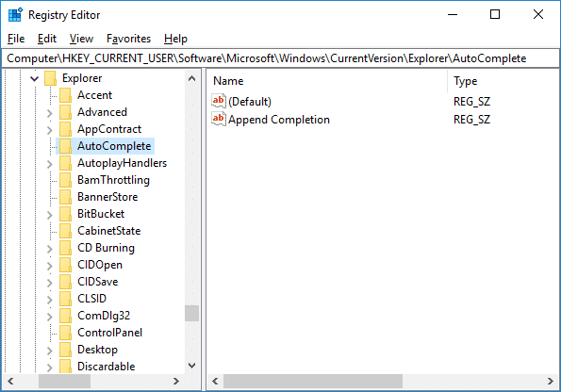
Task: Click the tree pane scroll down arrow
Action: [191, 366]
